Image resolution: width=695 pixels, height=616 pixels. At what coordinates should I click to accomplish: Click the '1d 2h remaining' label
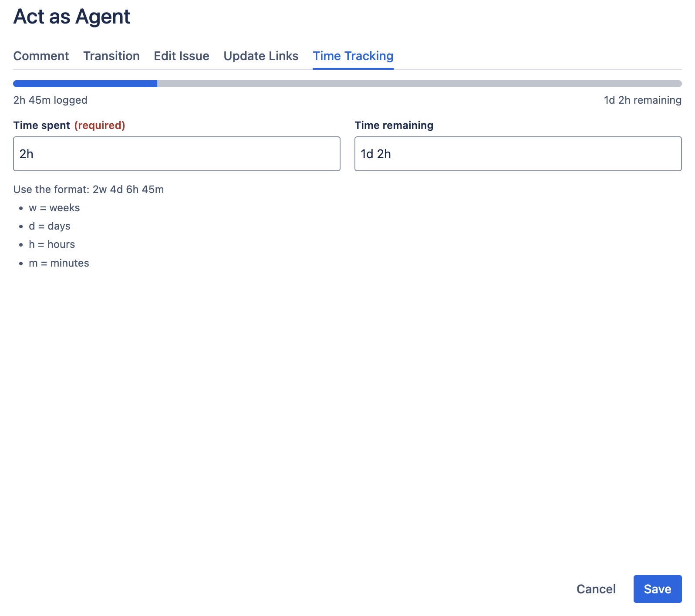click(643, 100)
